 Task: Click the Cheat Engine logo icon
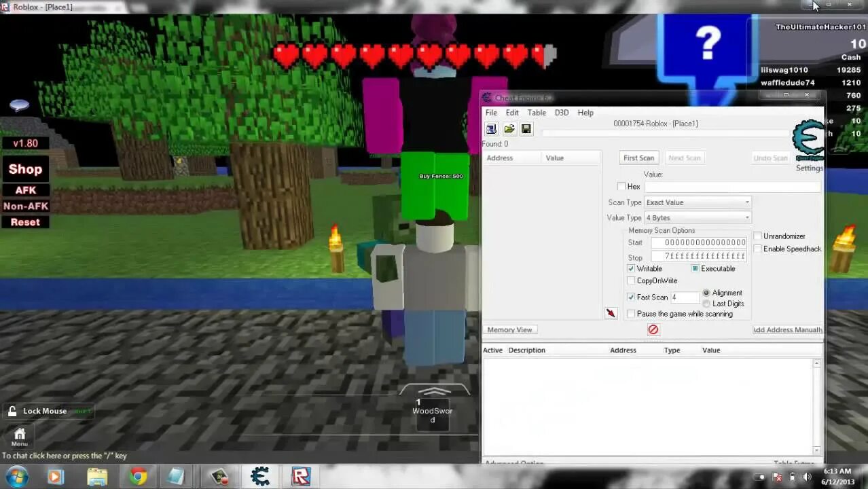coord(809,141)
